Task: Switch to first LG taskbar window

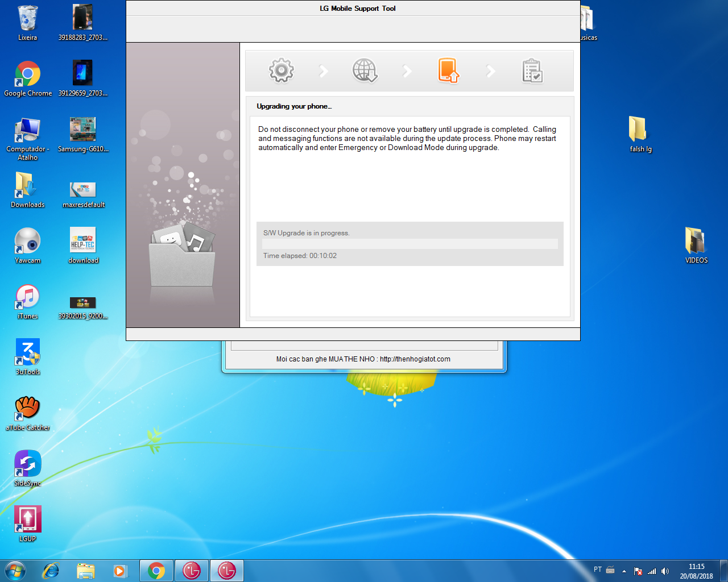Action: (192, 571)
